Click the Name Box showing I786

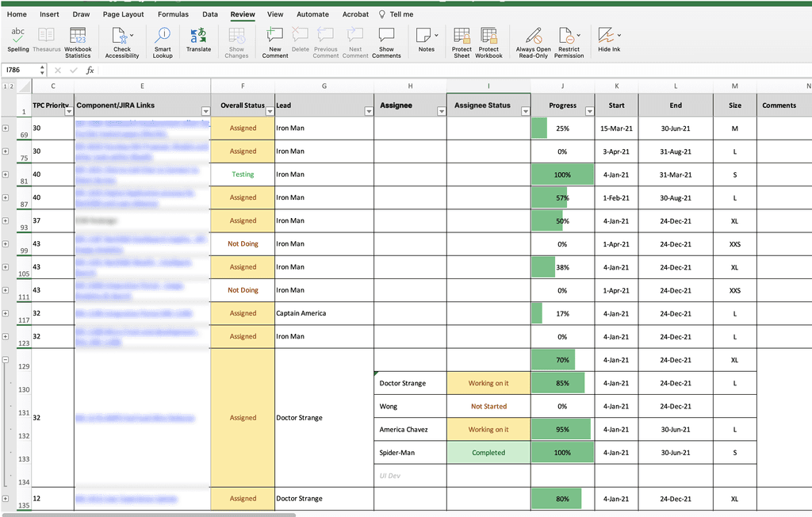(20, 70)
